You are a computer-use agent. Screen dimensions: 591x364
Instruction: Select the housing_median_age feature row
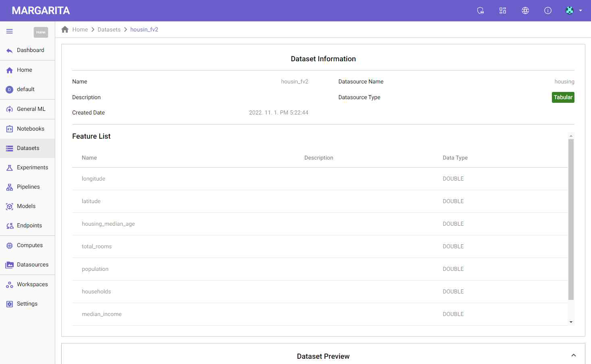point(320,224)
